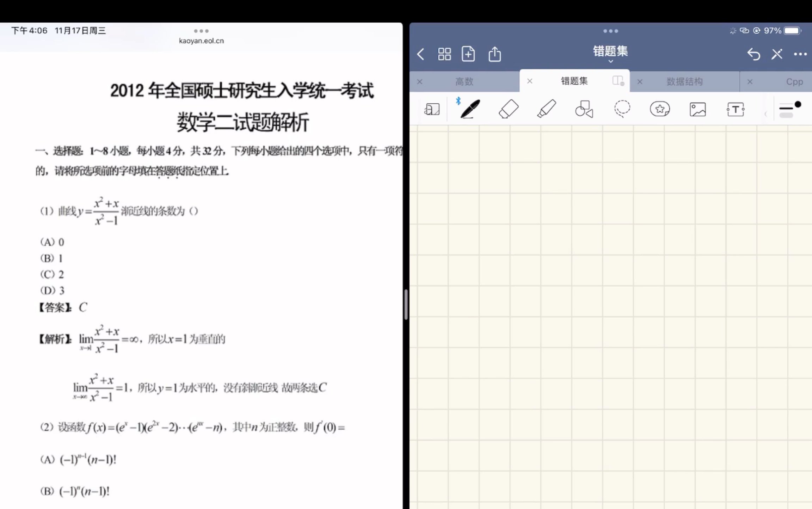Open the share/export icon
The width and height of the screenshot is (812, 509).
tap(494, 54)
